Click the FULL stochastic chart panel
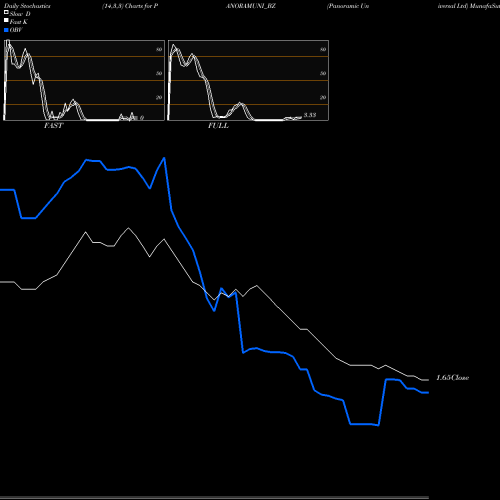 point(248,80)
